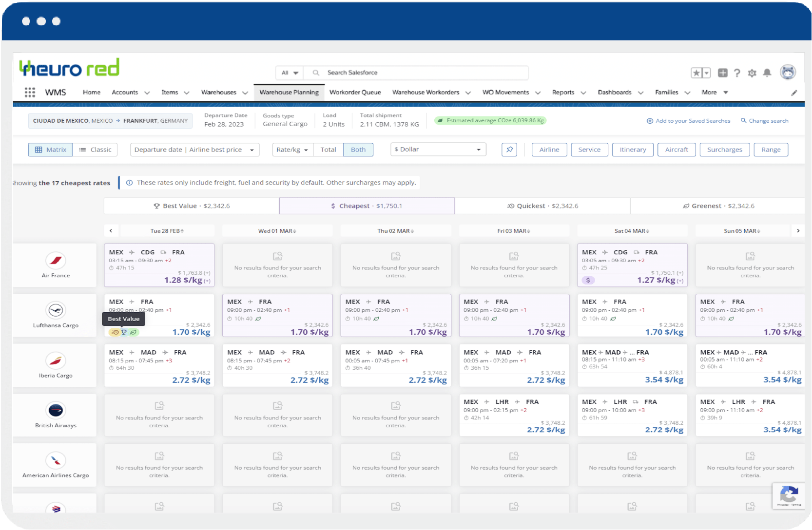Toggle the Both rate display option
Viewport: 812px width, 530px height.
[x=358, y=150]
